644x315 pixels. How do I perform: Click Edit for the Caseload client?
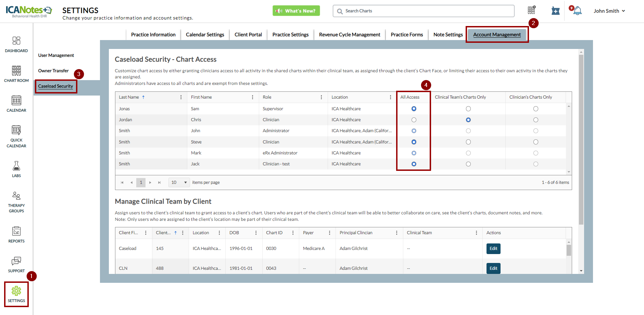coord(493,249)
